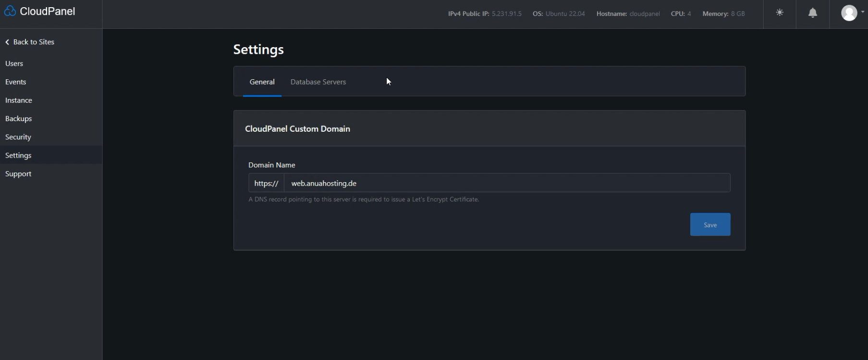Viewport: 868px width, 360px height.
Task: Go back using the Back to Sites chevron
Action: tap(7, 42)
